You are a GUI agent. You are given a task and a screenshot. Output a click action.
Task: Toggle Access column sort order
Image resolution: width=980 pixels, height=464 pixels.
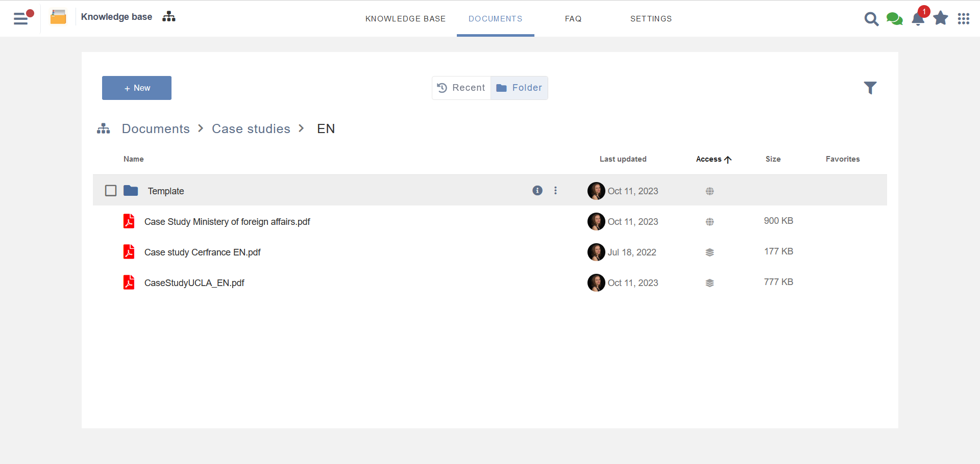click(714, 159)
